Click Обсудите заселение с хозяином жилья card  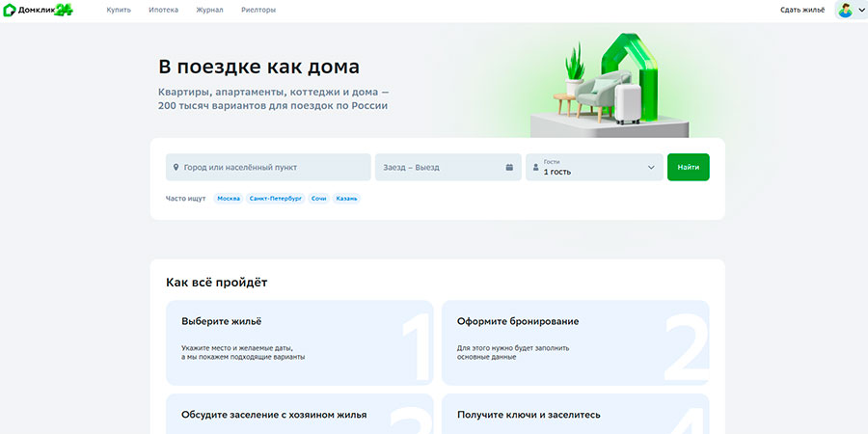click(300, 414)
